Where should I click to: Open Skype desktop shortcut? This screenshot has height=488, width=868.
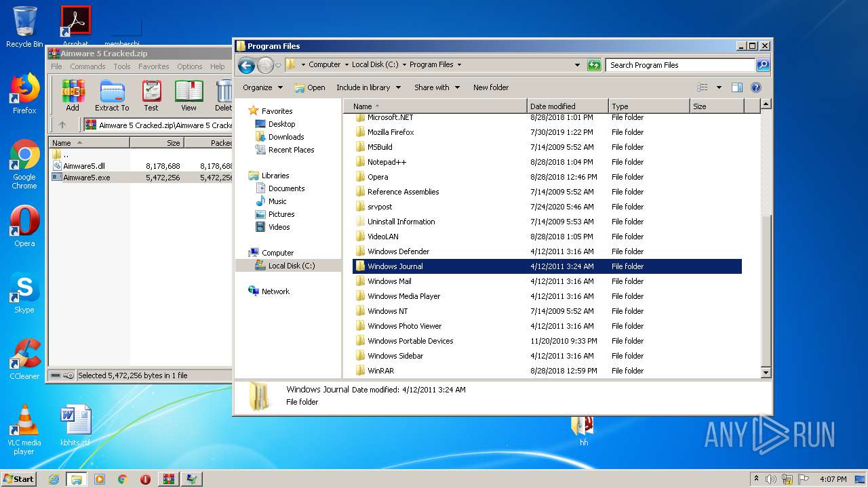pyautogui.click(x=24, y=293)
